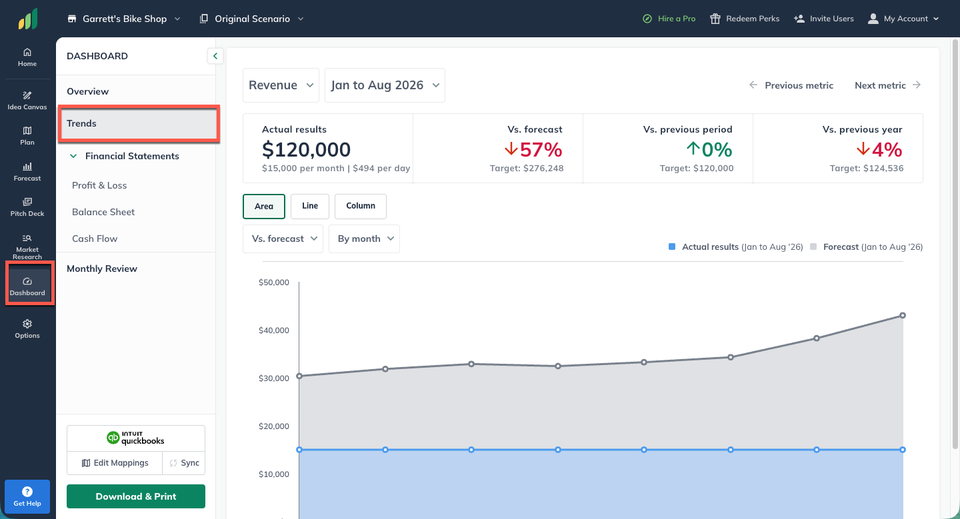The width and height of the screenshot is (960, 519).
Task: Open Garrett's Bike Shop company dropdown
Action: point(124,19)
